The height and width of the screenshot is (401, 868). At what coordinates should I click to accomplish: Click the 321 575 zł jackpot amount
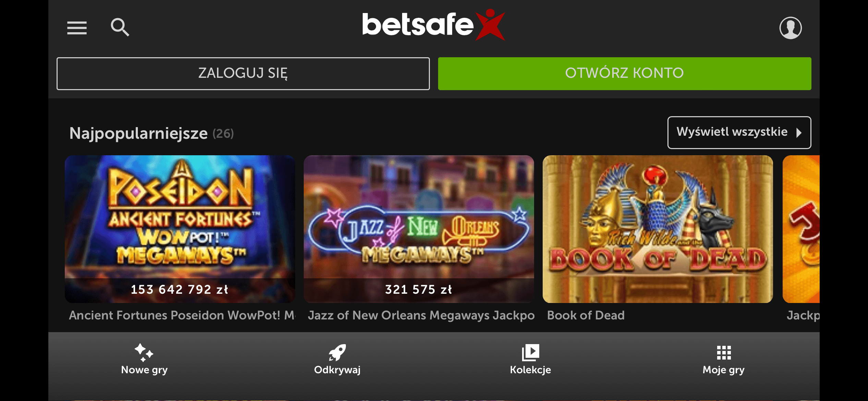tap(419, 290)
